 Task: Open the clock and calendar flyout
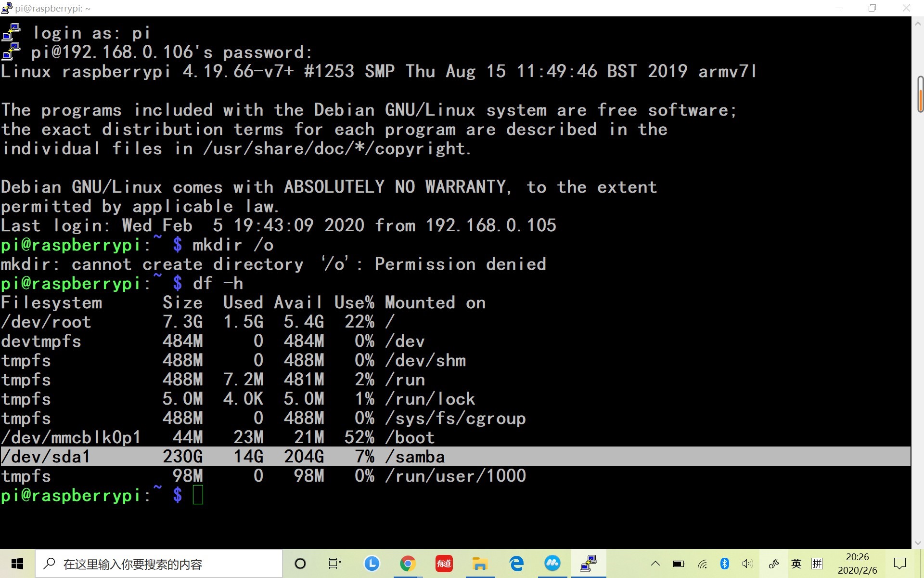857,564
